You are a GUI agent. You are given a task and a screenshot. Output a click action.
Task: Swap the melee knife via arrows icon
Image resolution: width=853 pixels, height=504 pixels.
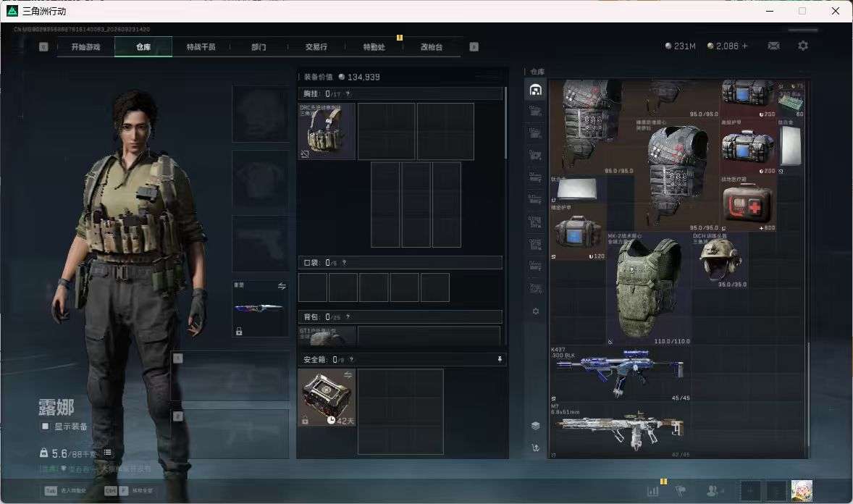tap(282, 286)
